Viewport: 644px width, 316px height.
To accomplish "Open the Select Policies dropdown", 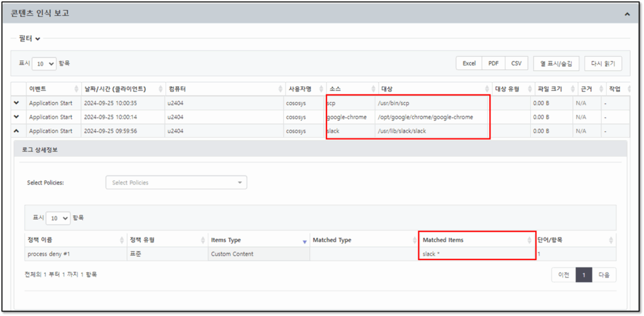I will click(176, 183).
